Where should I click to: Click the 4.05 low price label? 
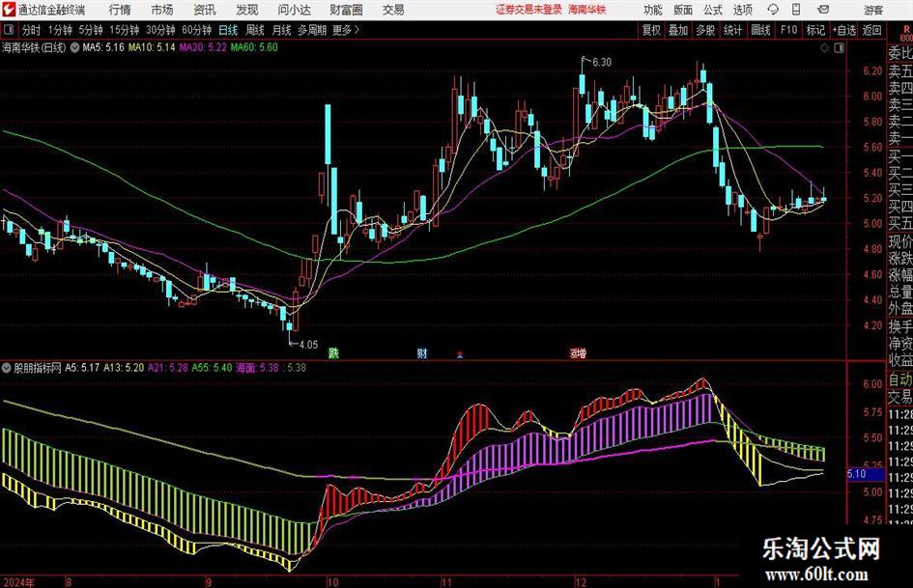(x=308, y=345)
